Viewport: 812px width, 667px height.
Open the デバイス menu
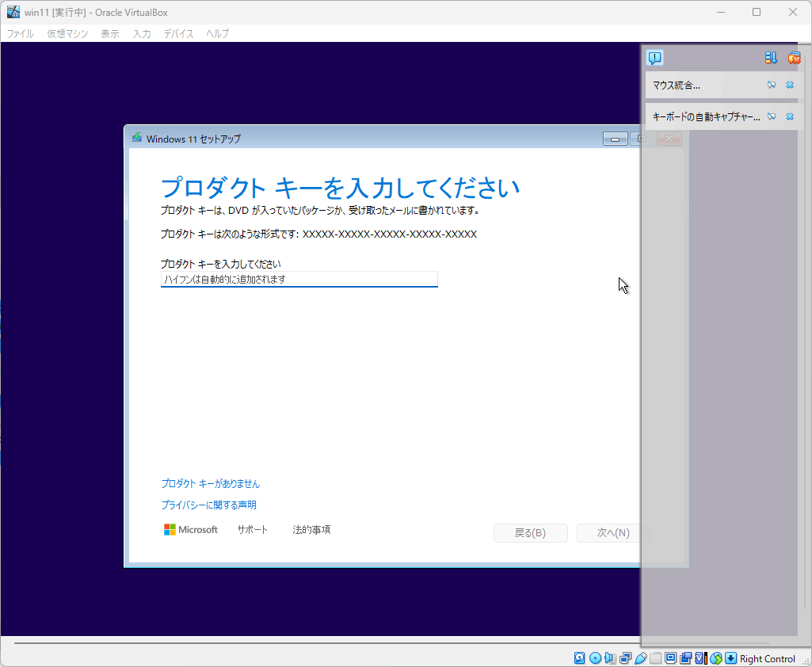point(179,33)
